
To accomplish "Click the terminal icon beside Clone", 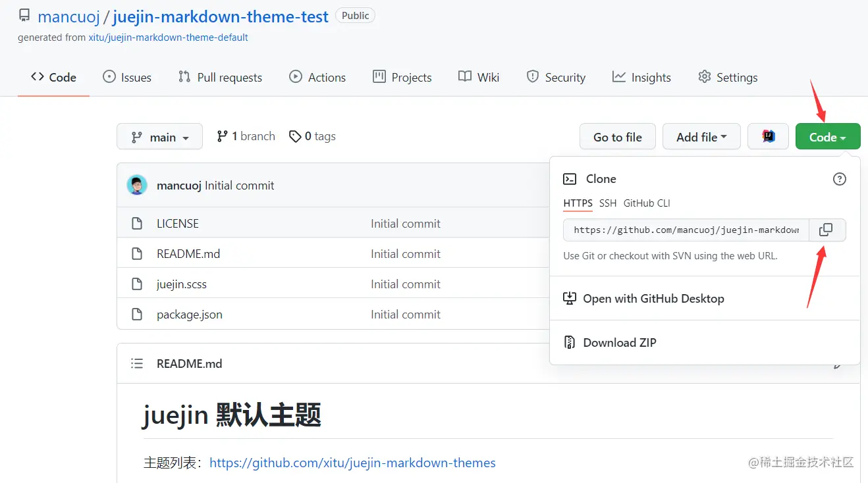I will point(570,179).
